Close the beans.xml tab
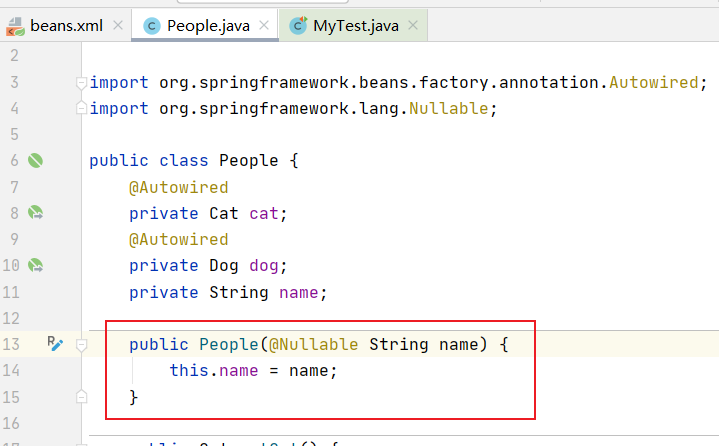Screen dimensions: 719x446 (x=117, y=26)
